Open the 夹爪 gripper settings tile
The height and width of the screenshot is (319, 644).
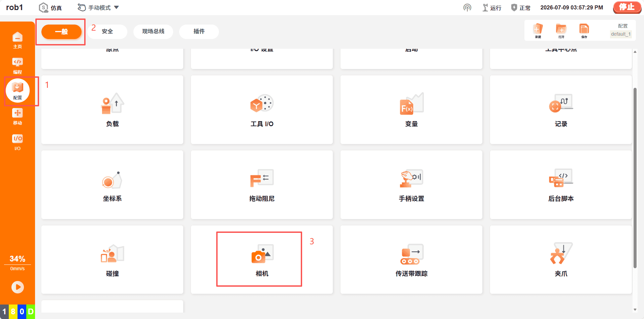pos(561,259)
